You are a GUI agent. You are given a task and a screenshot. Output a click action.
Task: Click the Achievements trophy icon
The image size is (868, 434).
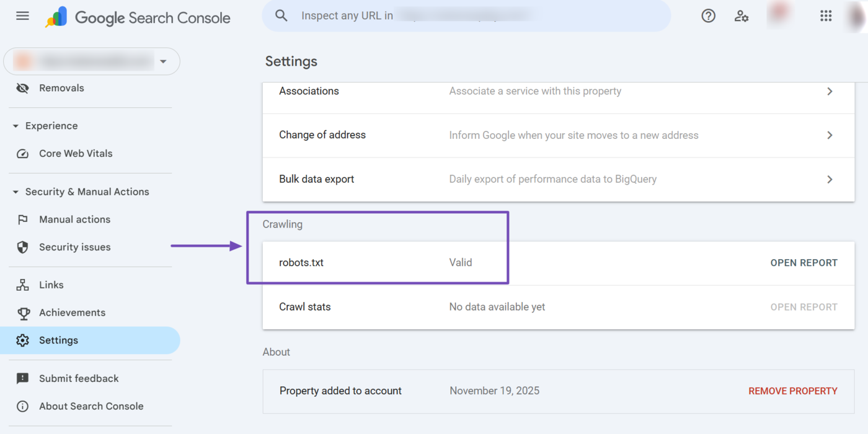22,312
